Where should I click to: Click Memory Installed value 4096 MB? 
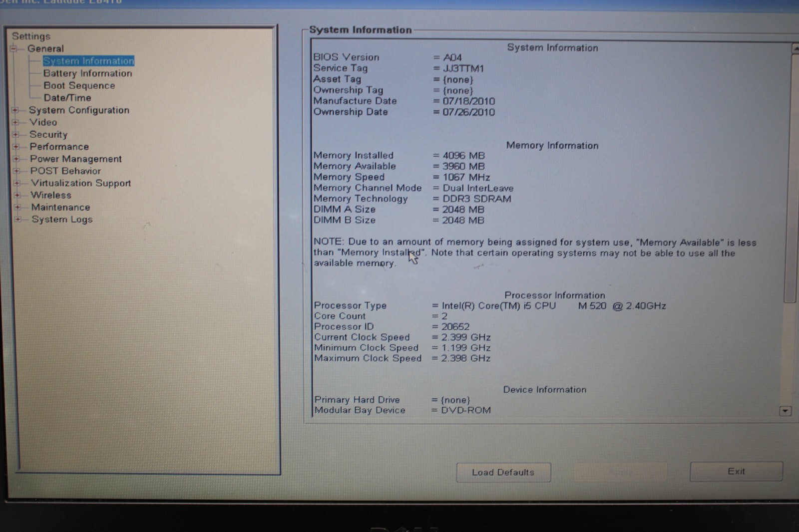pos(463,156)
